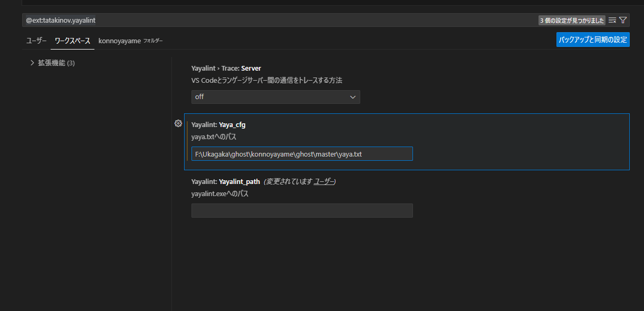Follow the ユーザー link next to Yayalint_path

(x=323, y=181)
